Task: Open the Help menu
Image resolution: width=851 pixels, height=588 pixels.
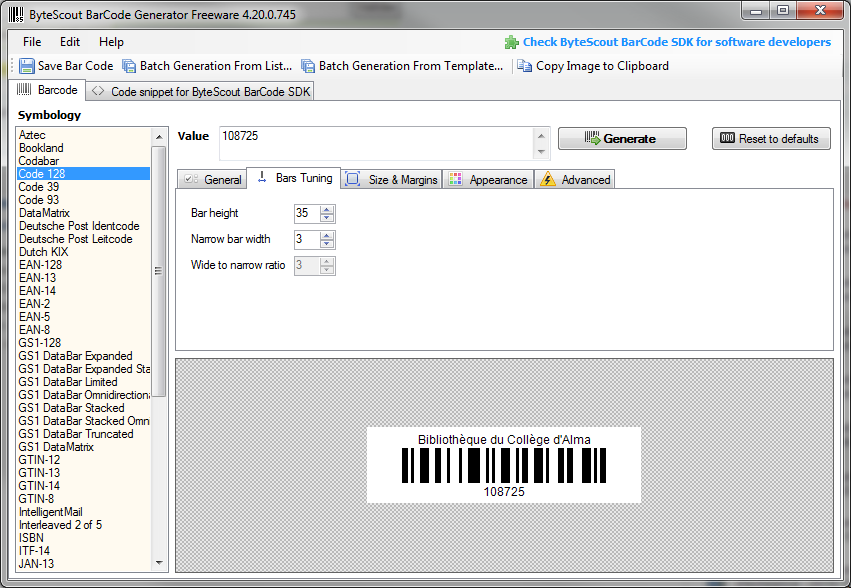Action: 111,42
